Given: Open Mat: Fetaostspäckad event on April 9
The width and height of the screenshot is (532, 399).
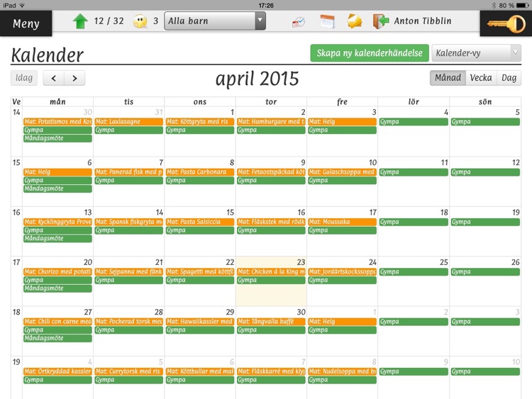Looking at the screenshot, I should tap(271, 172).
